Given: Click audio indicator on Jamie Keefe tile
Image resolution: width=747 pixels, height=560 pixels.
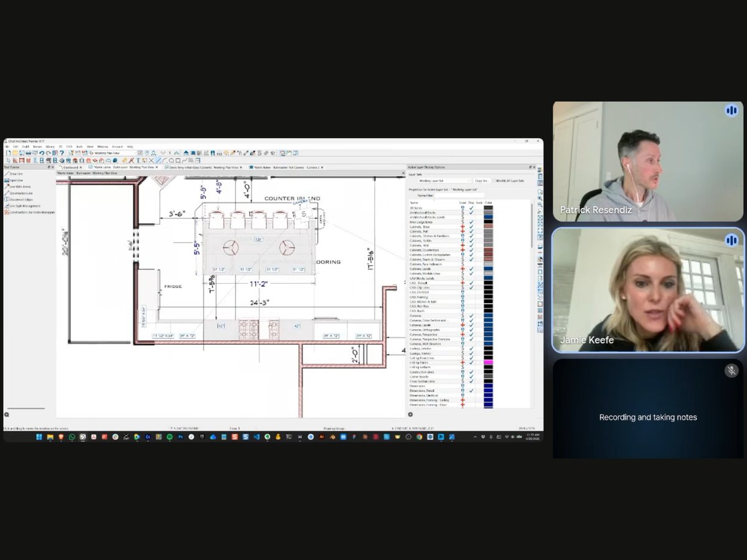Looking at the screenshot, I should tap(731, 240).
